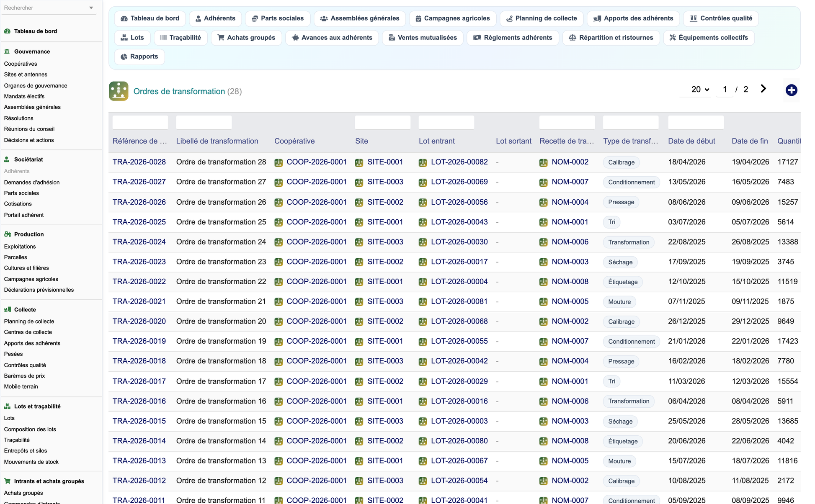
Task: Open the Achats groupés tab
Action: 246,38
